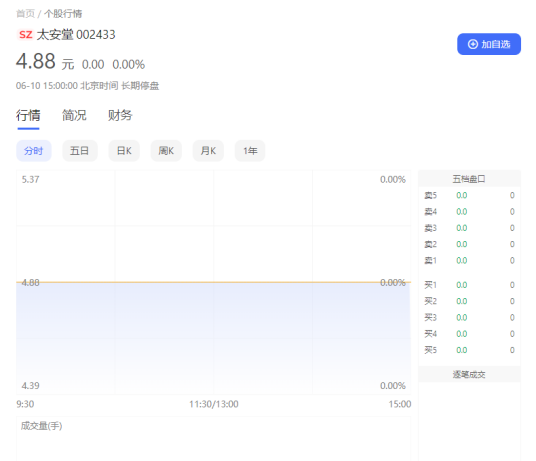Select the 1年 chart period

tap(250, 151)
